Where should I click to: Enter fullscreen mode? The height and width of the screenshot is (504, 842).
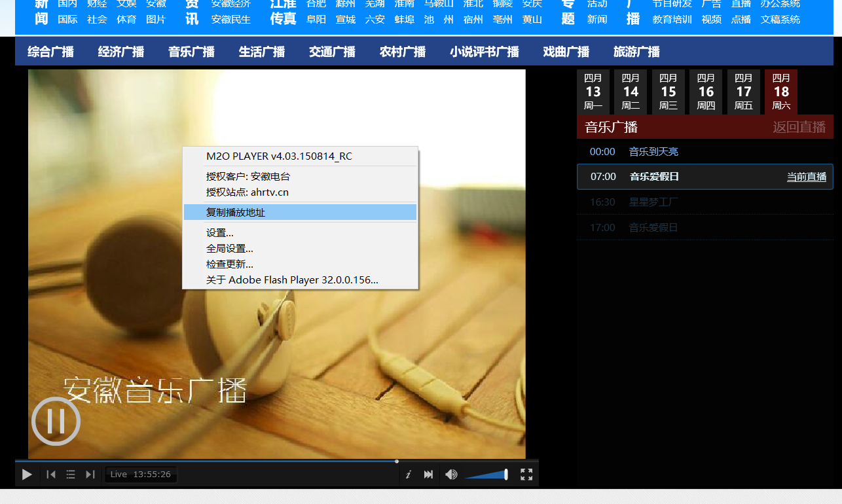click(x=526, y=475)
